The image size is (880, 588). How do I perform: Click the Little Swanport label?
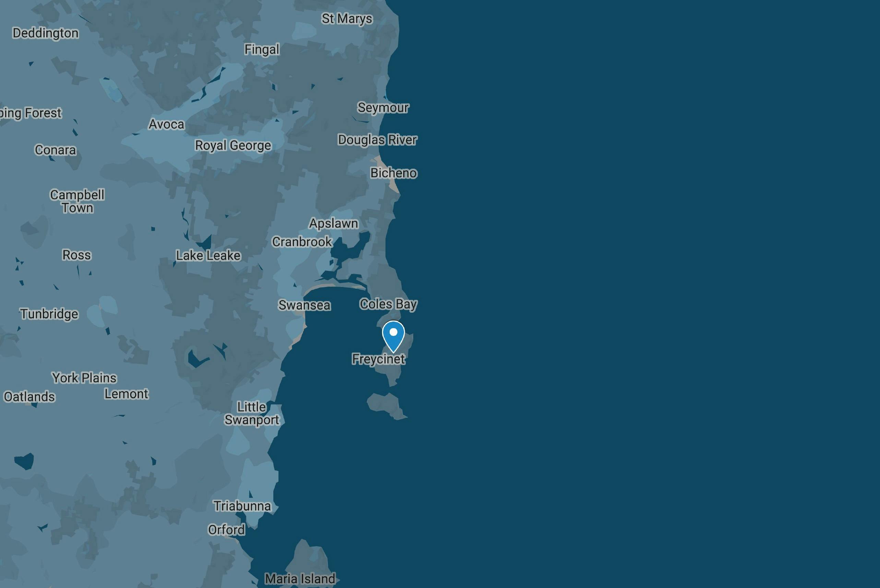(x=252, y=413)
